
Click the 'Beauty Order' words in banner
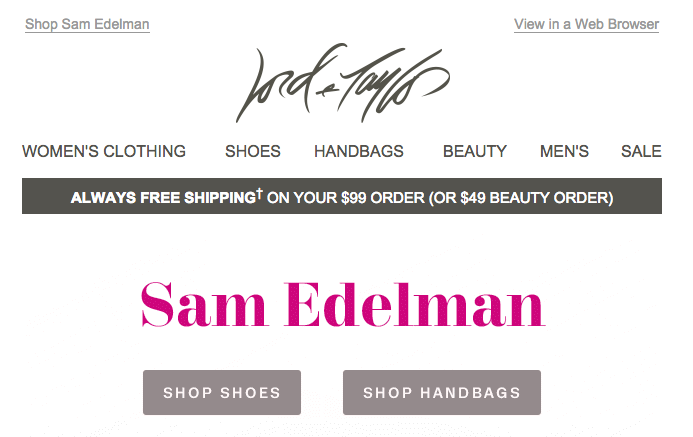click(549, 198)
